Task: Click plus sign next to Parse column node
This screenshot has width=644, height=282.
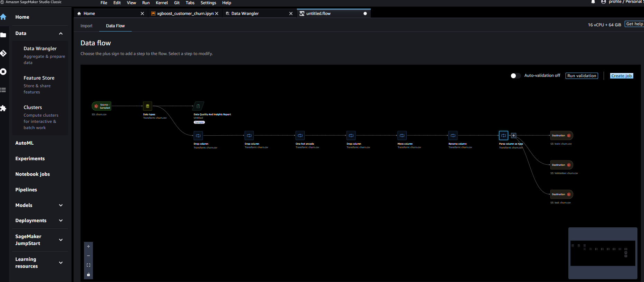Action: [514, 136]
